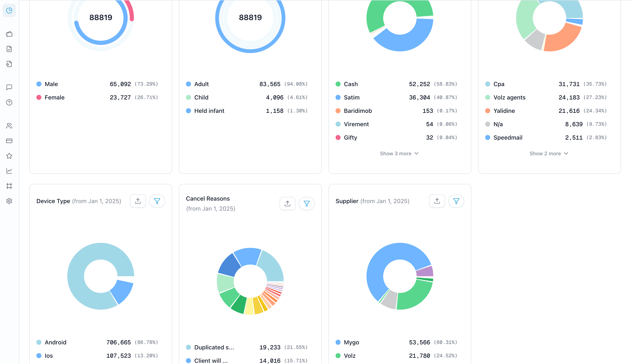Filter the Cancel Reasons chart
Viewport: 631px width, 364px height.
pos(307,204)
